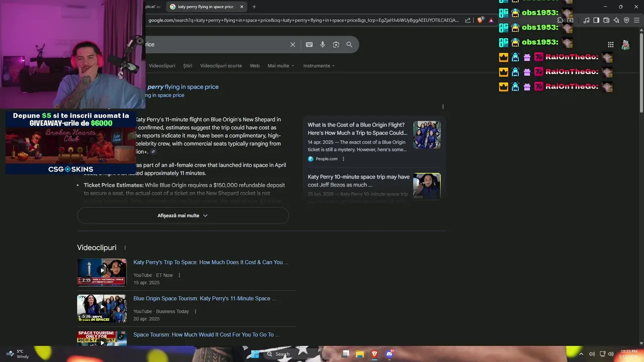
Task: Open the Leo AI sparkle icon
Action: point(616,20)
